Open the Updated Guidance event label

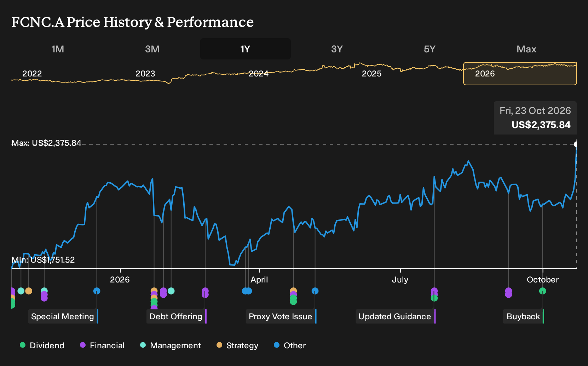395,316
